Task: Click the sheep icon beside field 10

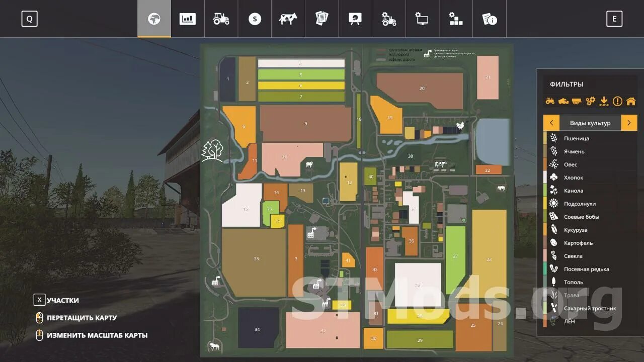Action: (x=309, y=164)
